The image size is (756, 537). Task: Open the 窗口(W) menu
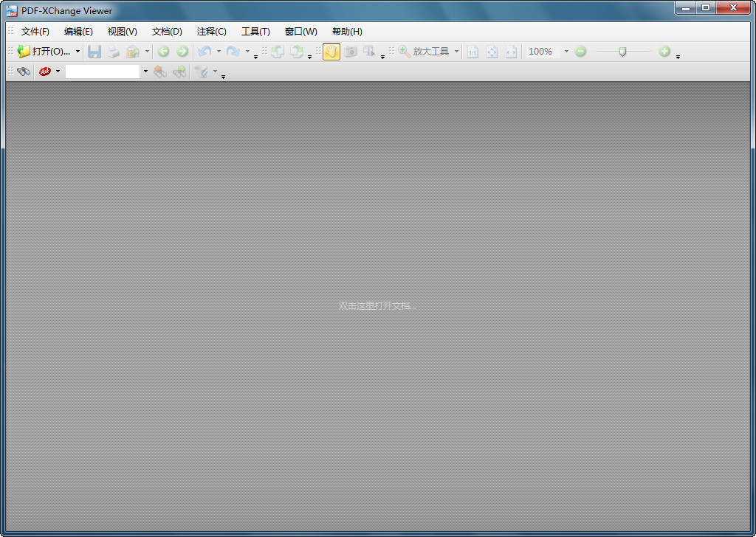point(301,31)
